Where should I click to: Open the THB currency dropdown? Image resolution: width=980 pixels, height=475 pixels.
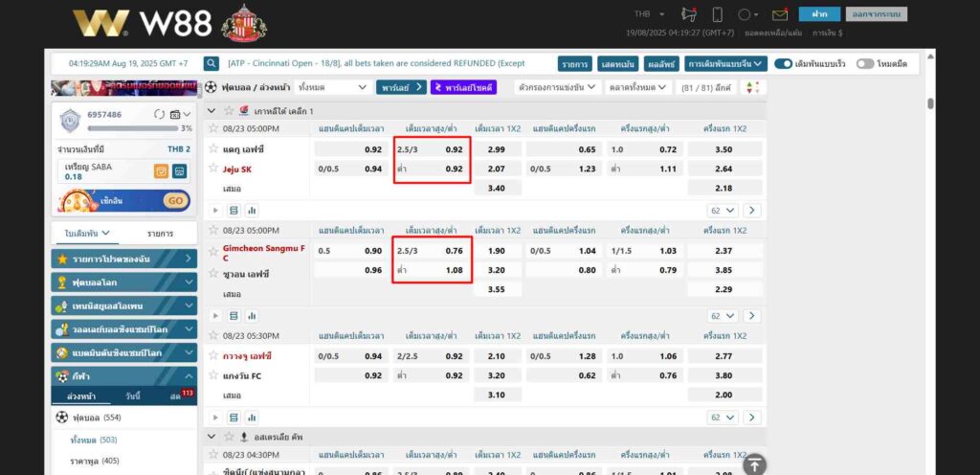coord(650,13)
